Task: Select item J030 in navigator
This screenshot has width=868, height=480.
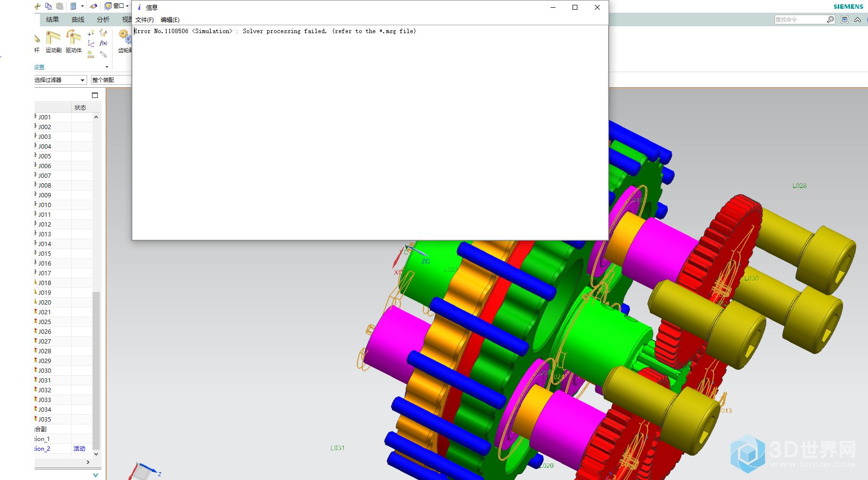Action: [44, 371]
